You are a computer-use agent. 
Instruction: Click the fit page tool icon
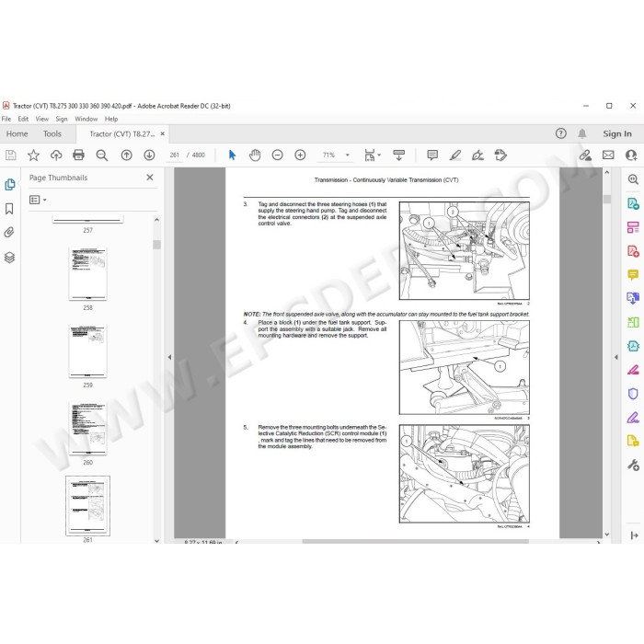(x=370, y=155)
